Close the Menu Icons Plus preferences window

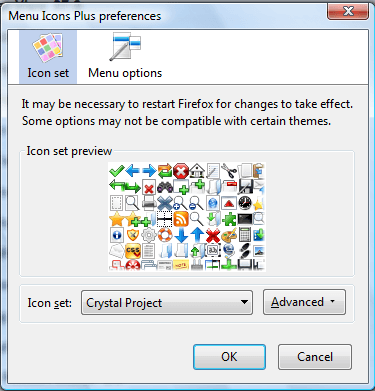tap(348, 11)
